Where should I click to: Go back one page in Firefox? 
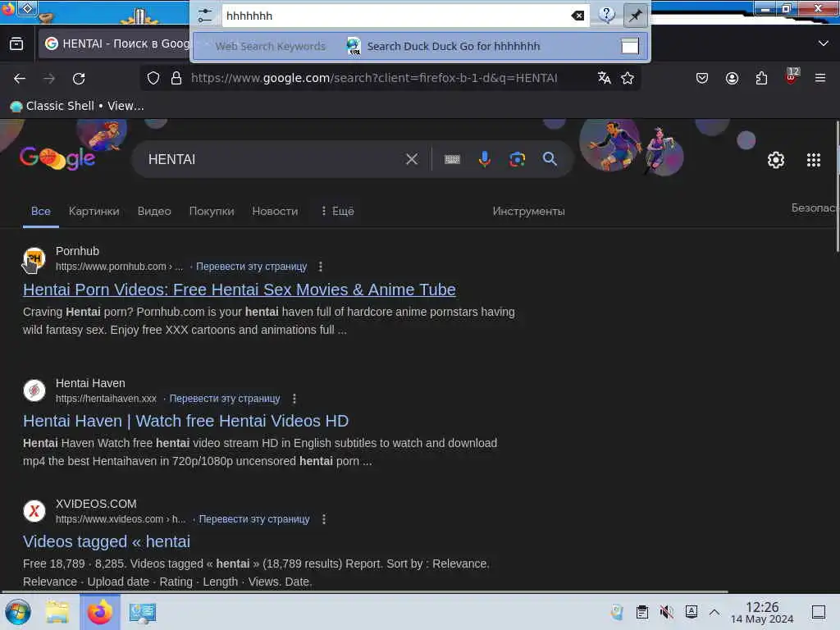coord(20,79)
